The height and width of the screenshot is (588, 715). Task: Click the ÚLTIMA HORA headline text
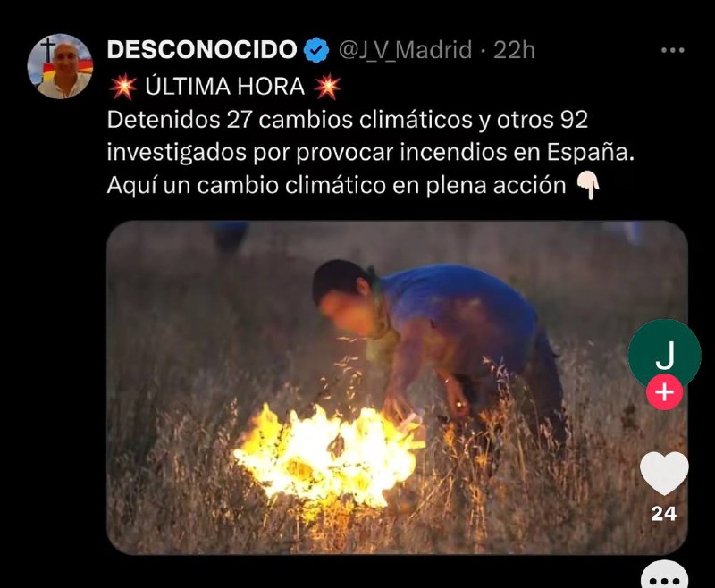point(225,87)
